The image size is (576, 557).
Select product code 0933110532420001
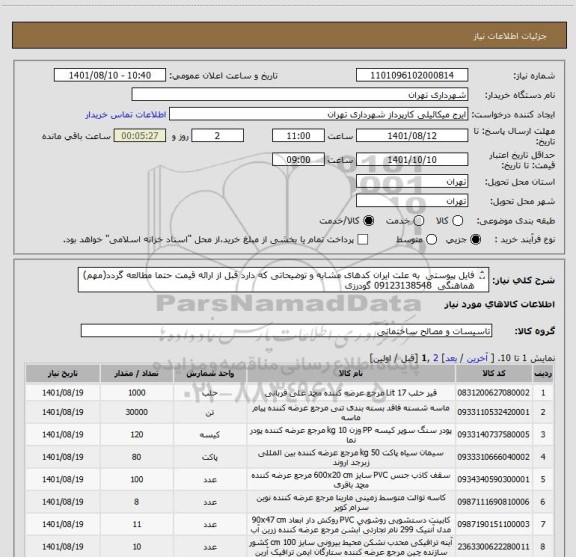[493, 412]
